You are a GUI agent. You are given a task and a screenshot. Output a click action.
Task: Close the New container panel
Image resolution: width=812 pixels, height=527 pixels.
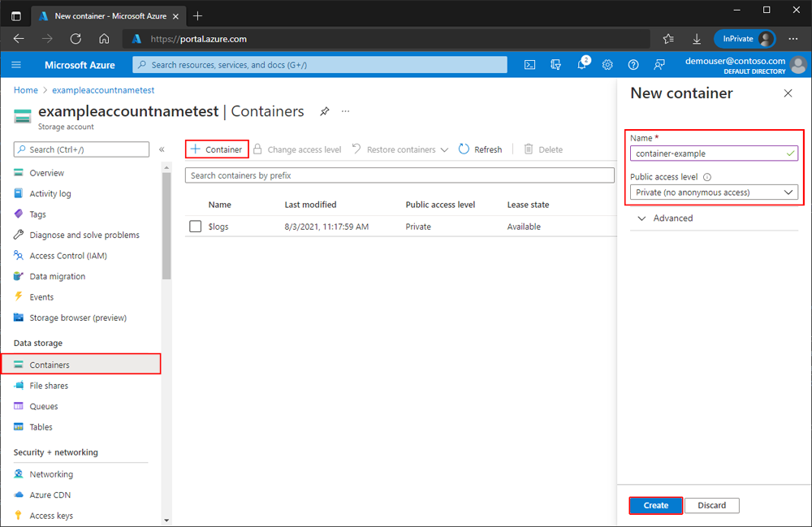pos(788,93)
